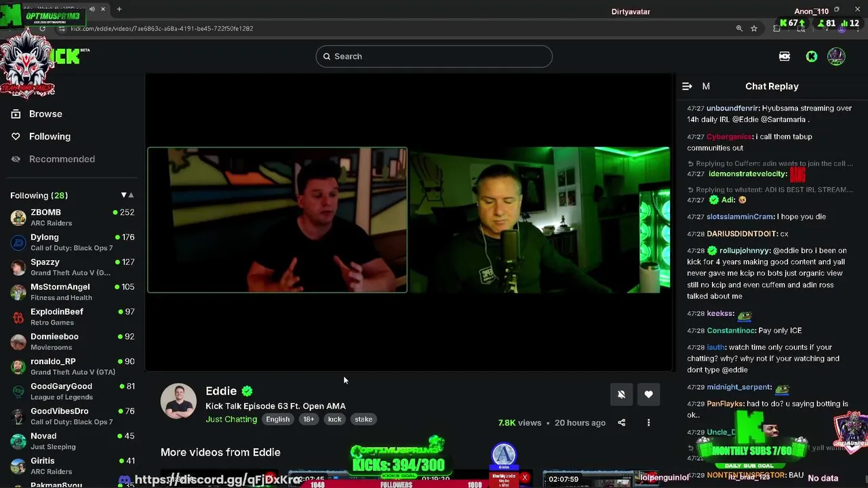Viewport: 868px width, 488px height.
Task: Open browser zoom magnifier icon
Action: click(739, 28)
